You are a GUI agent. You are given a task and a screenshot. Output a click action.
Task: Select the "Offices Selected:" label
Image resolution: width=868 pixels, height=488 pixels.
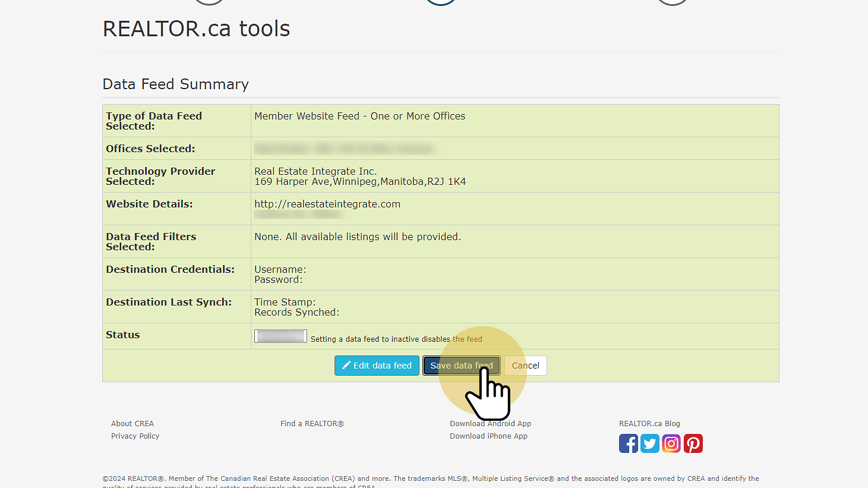tap(150, 149)
